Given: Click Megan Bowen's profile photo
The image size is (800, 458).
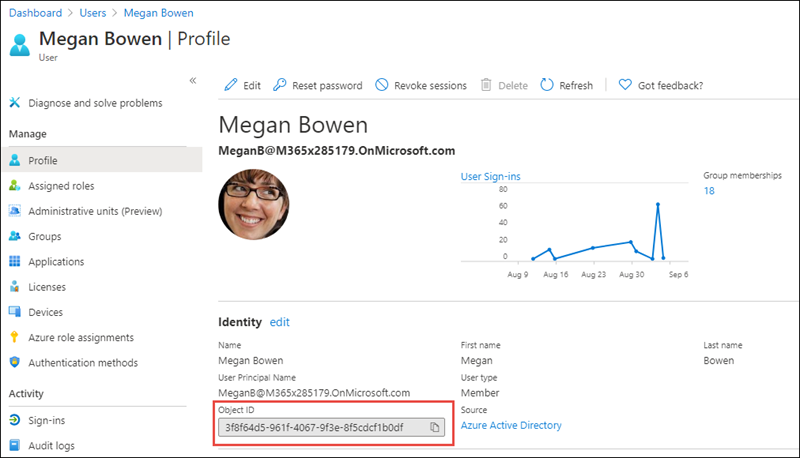Looking at the screenshot, I should click(x=254, y=204).
